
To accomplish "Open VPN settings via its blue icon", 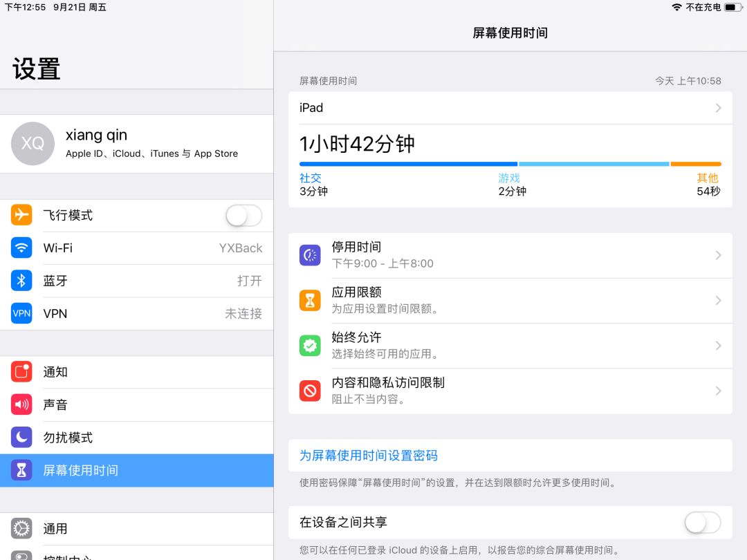I will [x=21, y=313].
